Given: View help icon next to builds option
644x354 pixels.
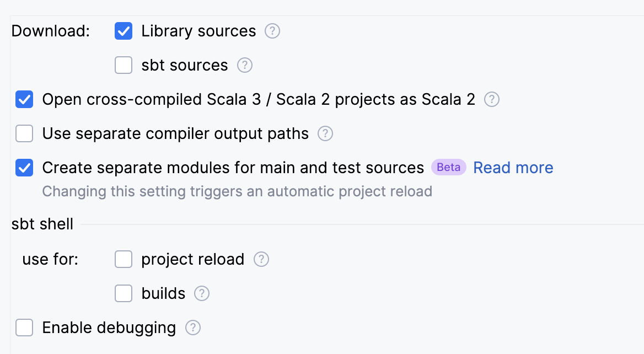Looking at the screenshot, I should coord(202,293).
